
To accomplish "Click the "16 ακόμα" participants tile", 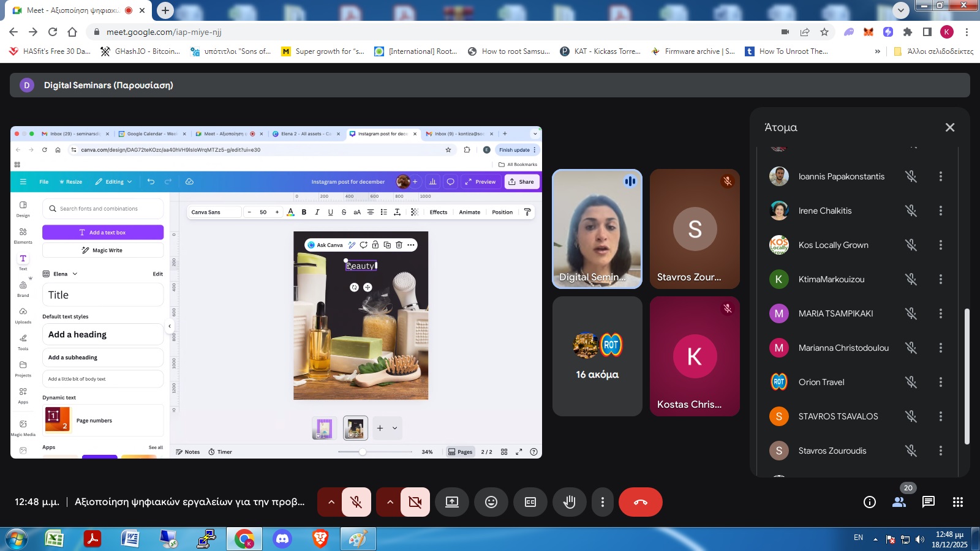I will coord(597,356).
